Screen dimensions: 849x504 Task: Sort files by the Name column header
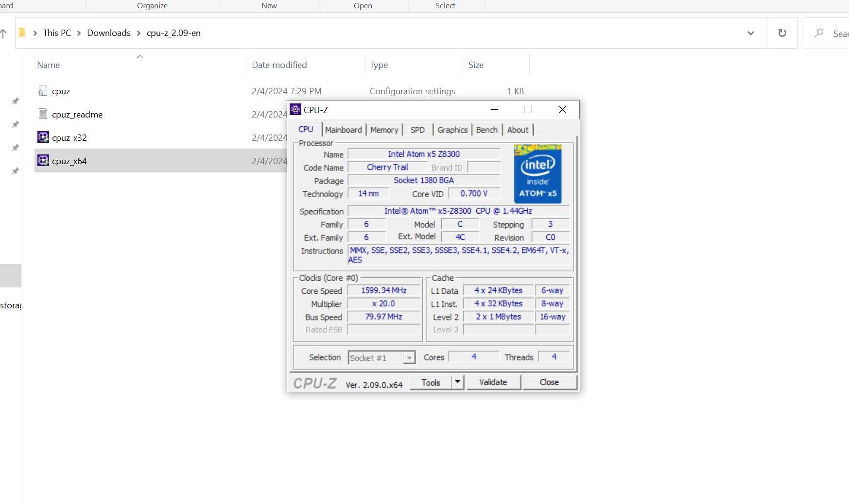tap(48, 65)
